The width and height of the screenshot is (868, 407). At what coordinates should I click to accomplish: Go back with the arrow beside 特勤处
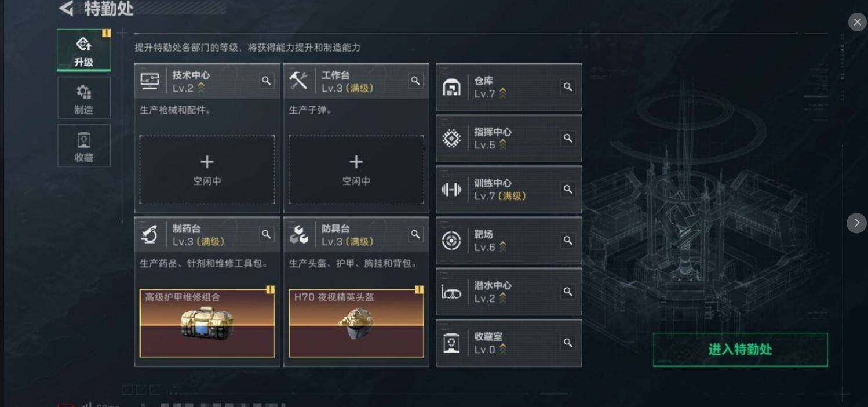click(66, 9)
